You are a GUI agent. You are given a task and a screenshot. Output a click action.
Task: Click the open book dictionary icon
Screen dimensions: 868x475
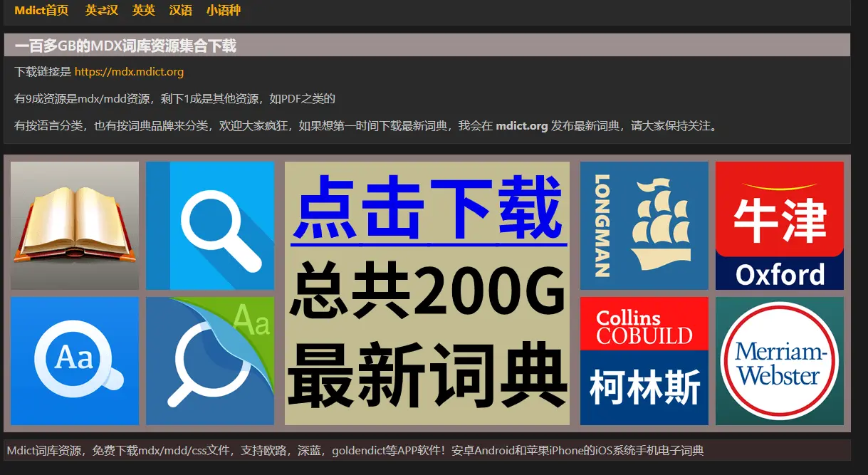point(75,226)
